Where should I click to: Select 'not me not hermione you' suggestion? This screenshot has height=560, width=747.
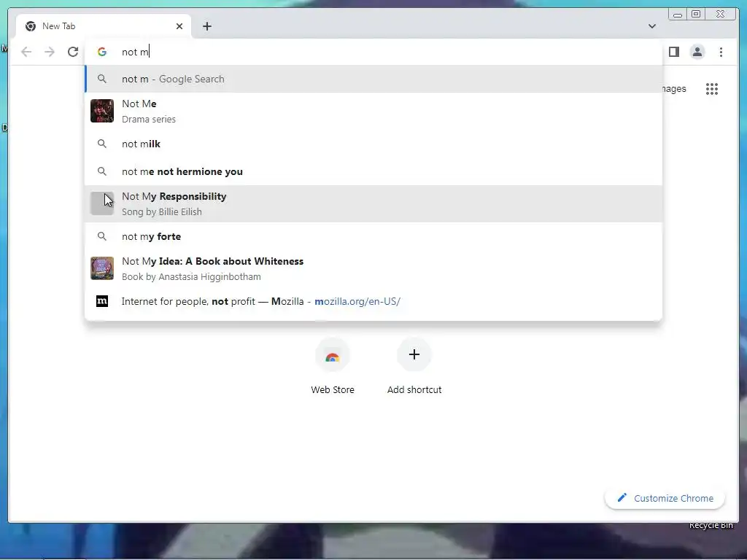tap(373, 171)
